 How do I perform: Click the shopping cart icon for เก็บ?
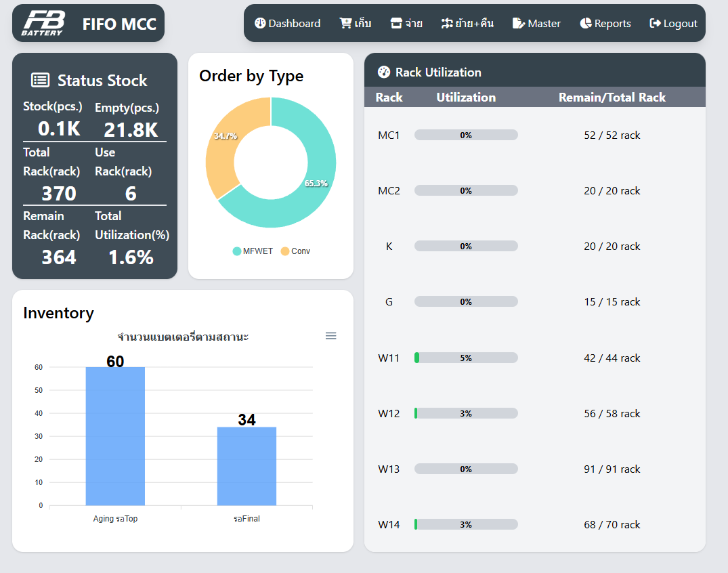345,23
